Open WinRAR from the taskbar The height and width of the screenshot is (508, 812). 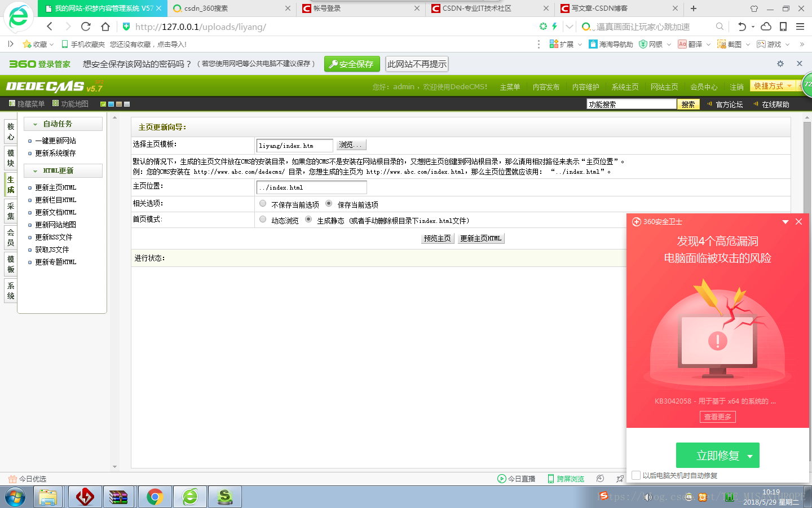click(118, 497)
